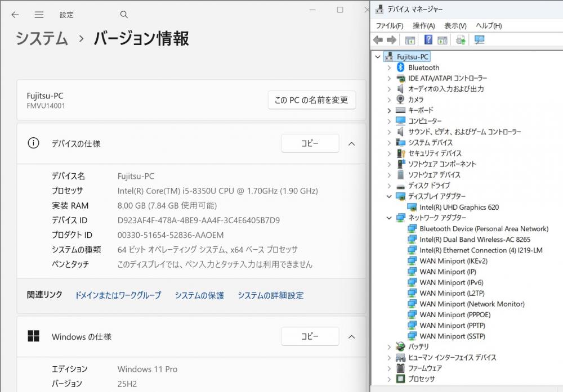Click the action pane toolbar icon next to Help
This screenshot has width=563, height=392.
(x=443, y=40)
